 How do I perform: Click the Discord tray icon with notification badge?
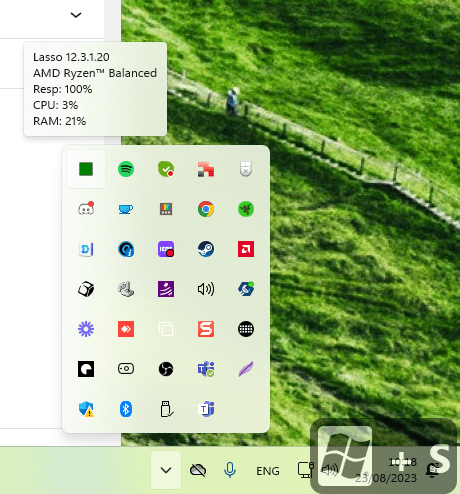pyautogui.click(x=86, y=209)
